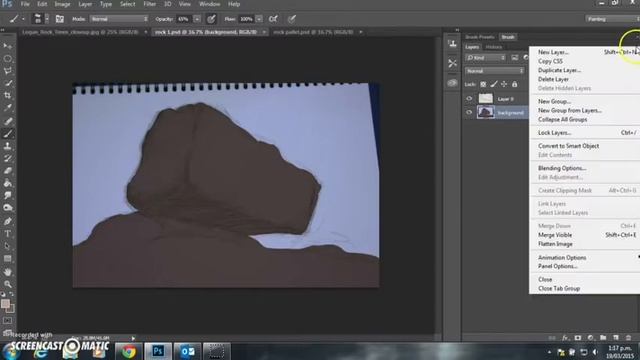Click the foreground color swatch
Image resolution: width=640 pixels, height=360 pixels.
click(5, 304)
